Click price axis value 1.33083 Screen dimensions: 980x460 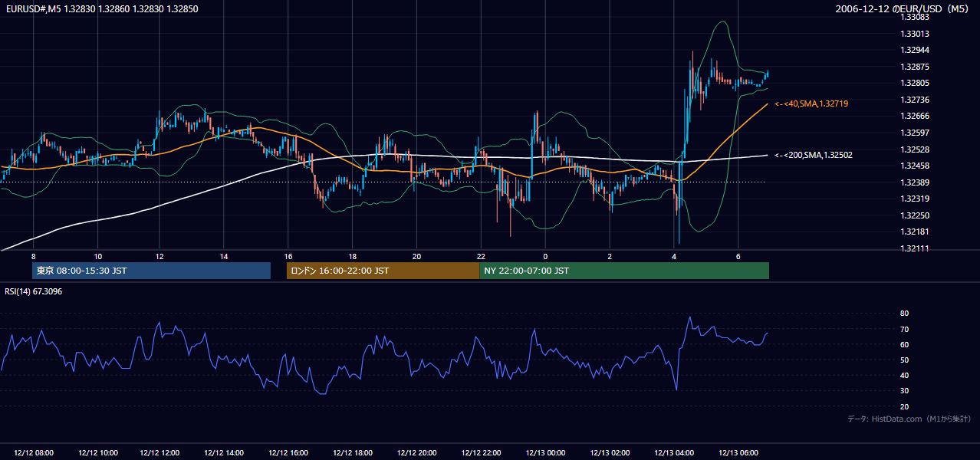tap(915, 17)
